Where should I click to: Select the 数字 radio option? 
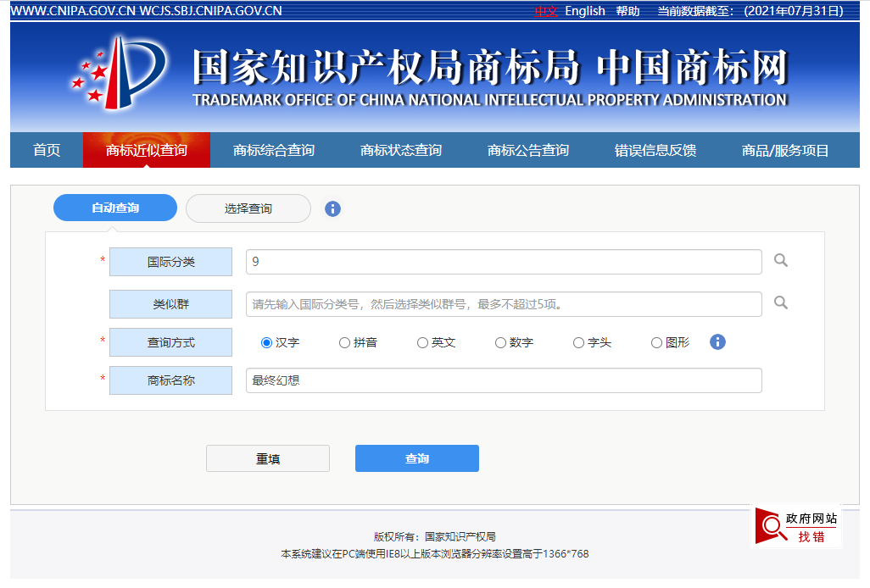pyautogui.click(x=500, y=343)
